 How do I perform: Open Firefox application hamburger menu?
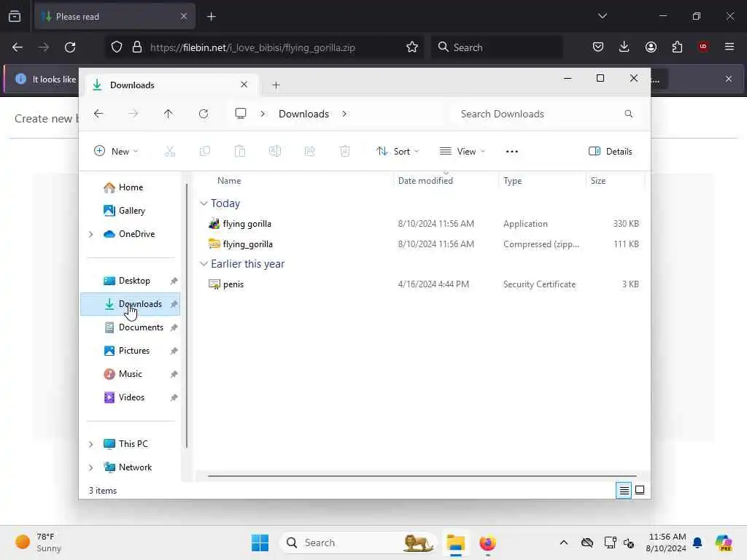[x=729, y=47]
